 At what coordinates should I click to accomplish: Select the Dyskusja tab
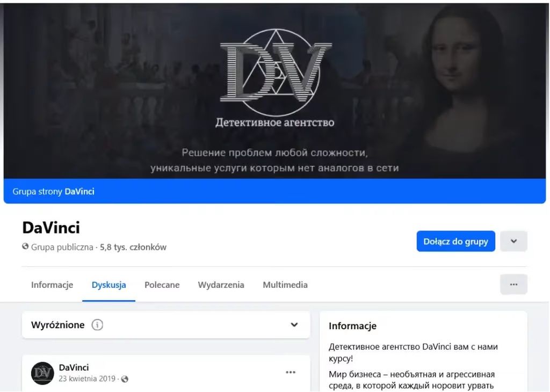click(108, 285)
